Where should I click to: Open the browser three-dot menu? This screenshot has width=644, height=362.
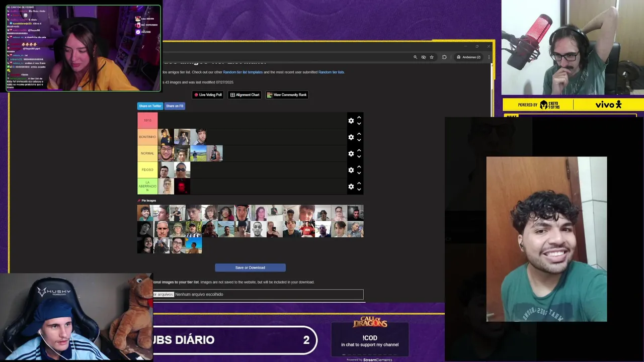pos(488,57)
